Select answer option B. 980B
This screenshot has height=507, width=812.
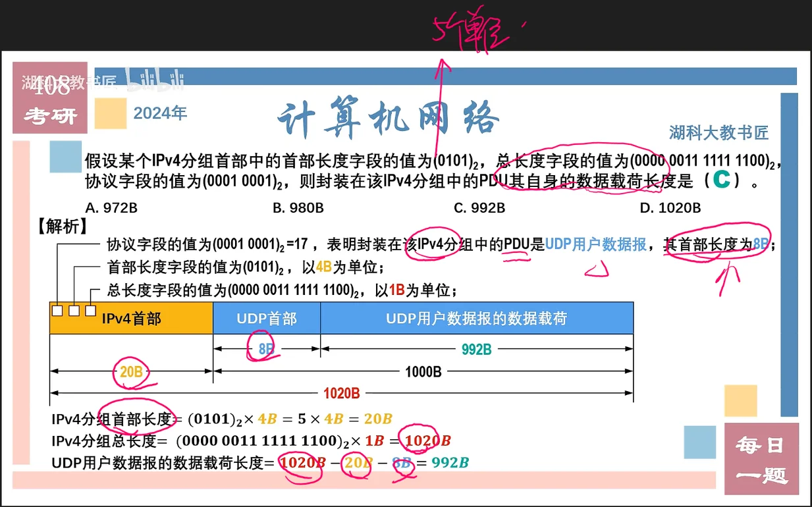298,208
